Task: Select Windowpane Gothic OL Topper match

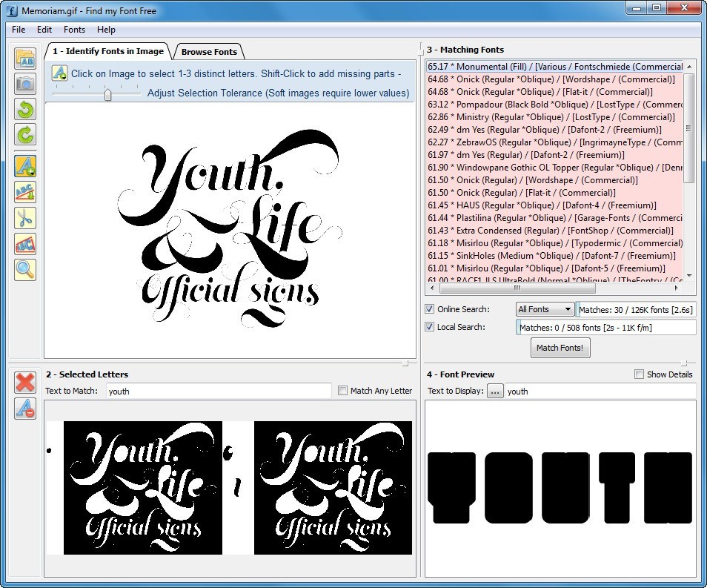Action: (554, 168)
